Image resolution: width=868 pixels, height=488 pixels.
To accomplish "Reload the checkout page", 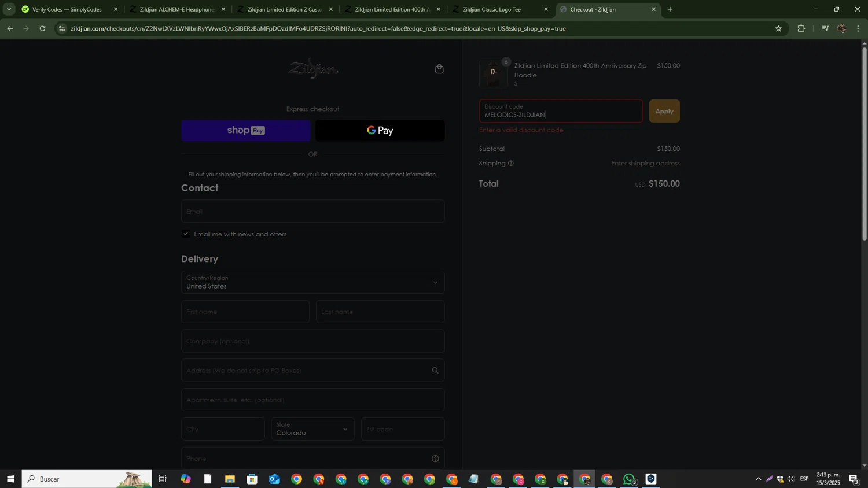I will (x=42, y=28).
